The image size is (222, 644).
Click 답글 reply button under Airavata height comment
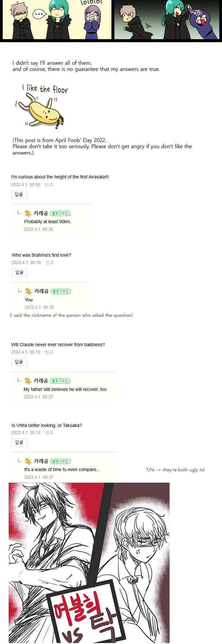pyautogui.click(x=19, y=194)
